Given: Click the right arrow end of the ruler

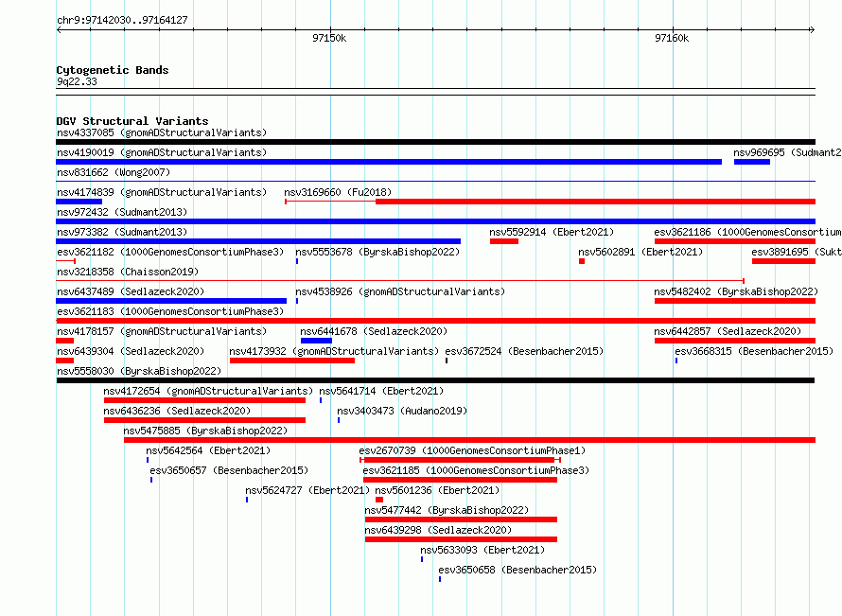Looking at the screenshot, I should [x=812, y=30].
